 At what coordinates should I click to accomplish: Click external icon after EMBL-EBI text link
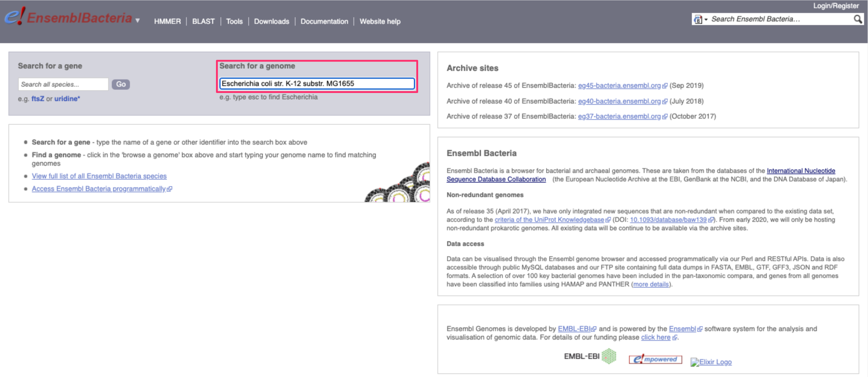(594, 329)
